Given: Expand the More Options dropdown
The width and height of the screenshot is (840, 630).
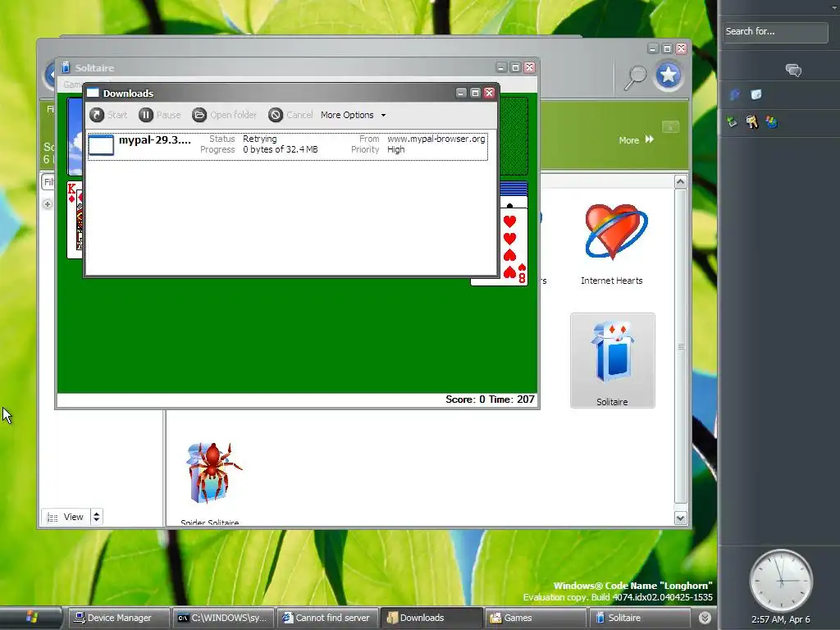Looking at the screenshot, I should tap(353, 115).
